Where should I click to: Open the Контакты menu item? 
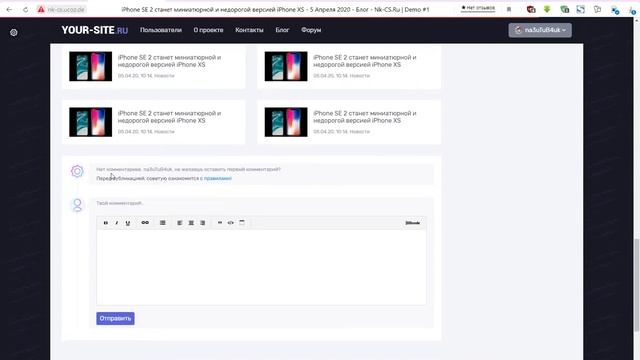pos(249,30)
